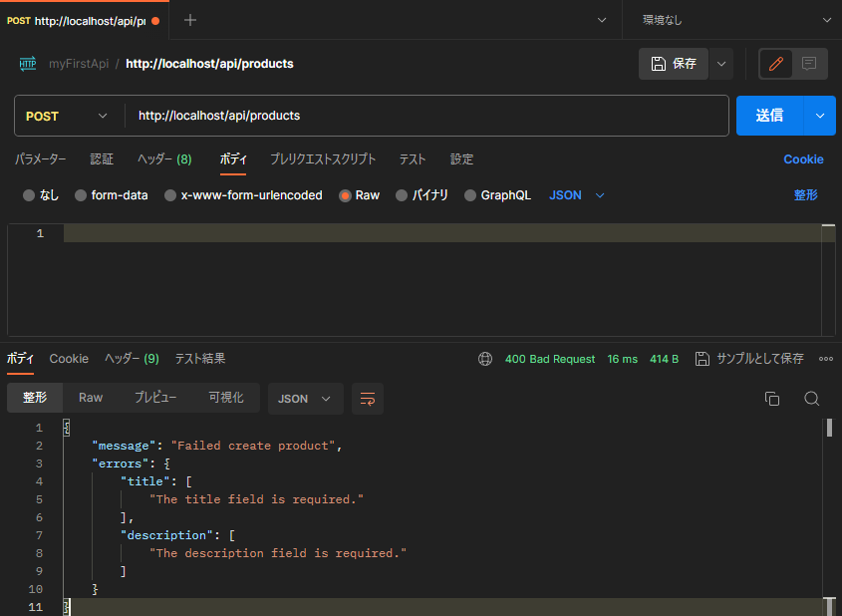Open the Cookie link
The height and width of the screenshot is (616, 842).
click(x=803, y=159)
